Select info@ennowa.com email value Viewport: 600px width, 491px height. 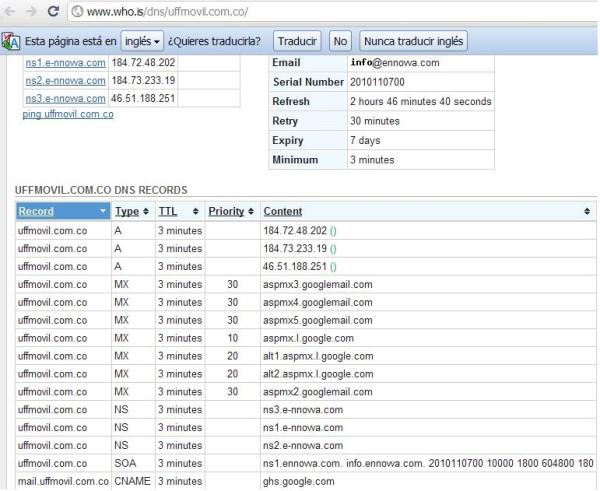pos(395,63)
